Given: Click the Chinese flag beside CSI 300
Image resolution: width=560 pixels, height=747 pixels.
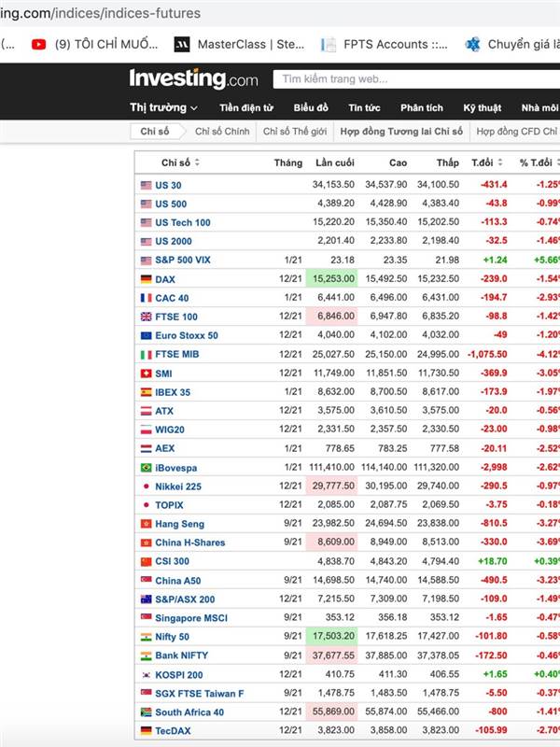Looking at the screenshot, I should point(147,561).
